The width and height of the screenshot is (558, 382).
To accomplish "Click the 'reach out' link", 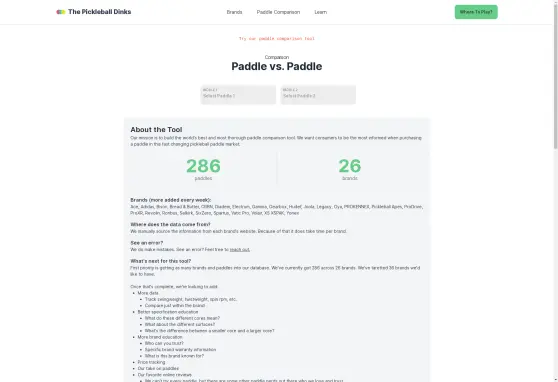I will click(239, 250).
